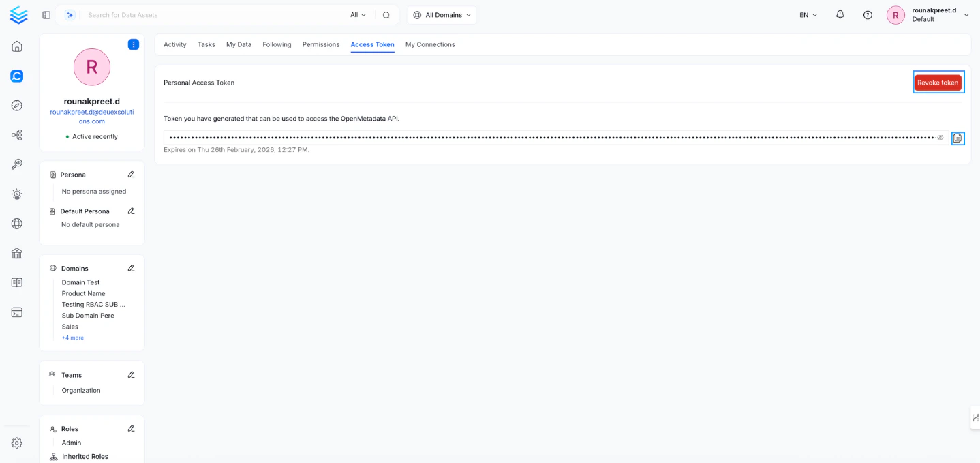
Task: Open the Govern bank building icon in sidebar
Action: point(17,253)
